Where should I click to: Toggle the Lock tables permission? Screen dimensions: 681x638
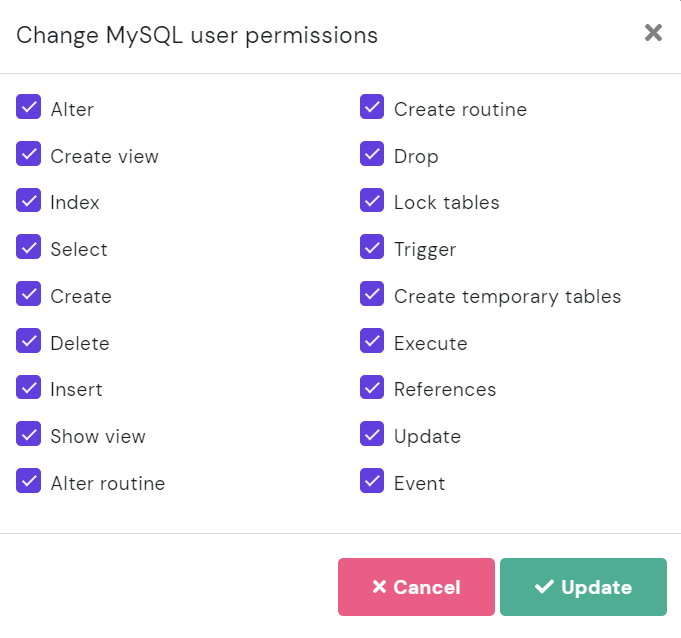pos(372,200)
